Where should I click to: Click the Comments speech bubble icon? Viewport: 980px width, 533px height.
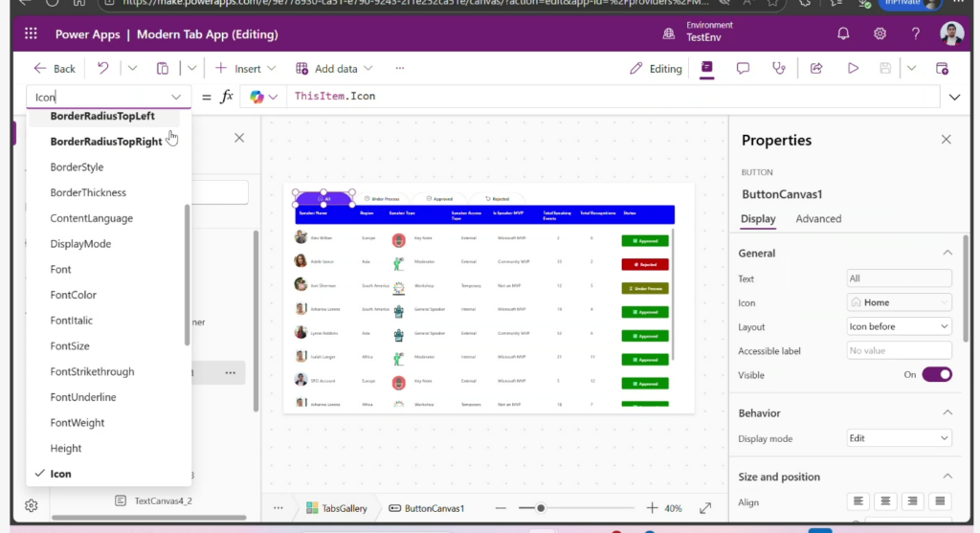click(743, 68)
